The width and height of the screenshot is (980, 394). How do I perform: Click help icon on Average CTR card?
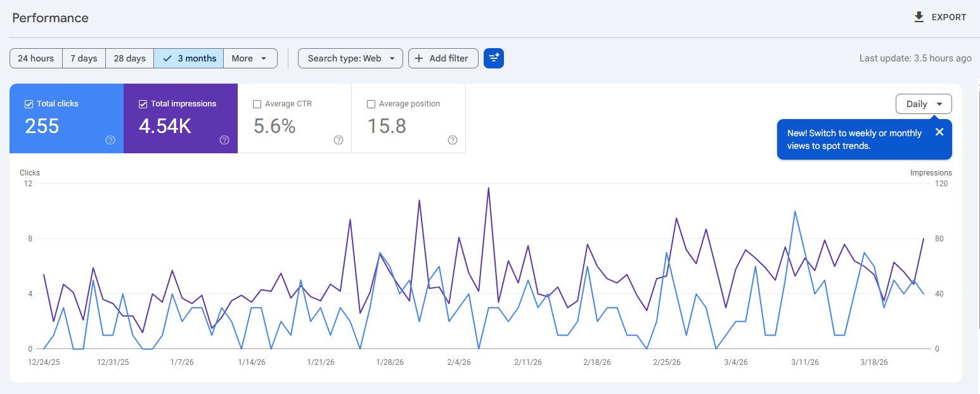pyautogui.click(x=338, y=140)
